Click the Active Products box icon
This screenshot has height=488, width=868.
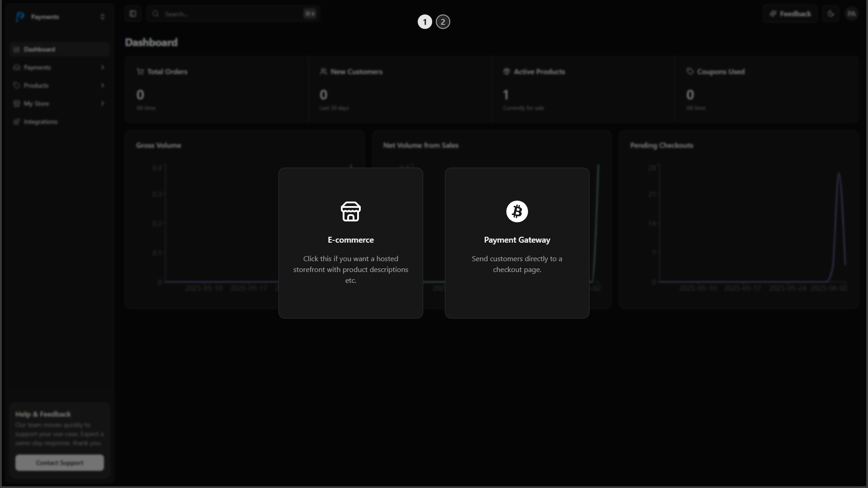click(506, 71)
